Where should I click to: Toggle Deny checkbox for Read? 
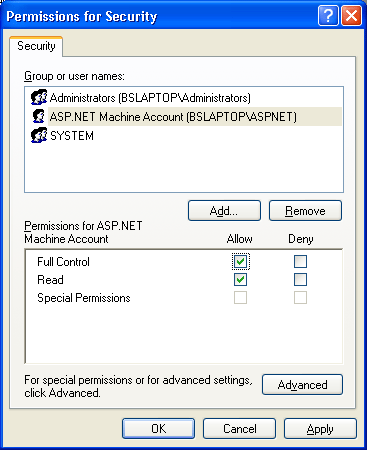300,280
